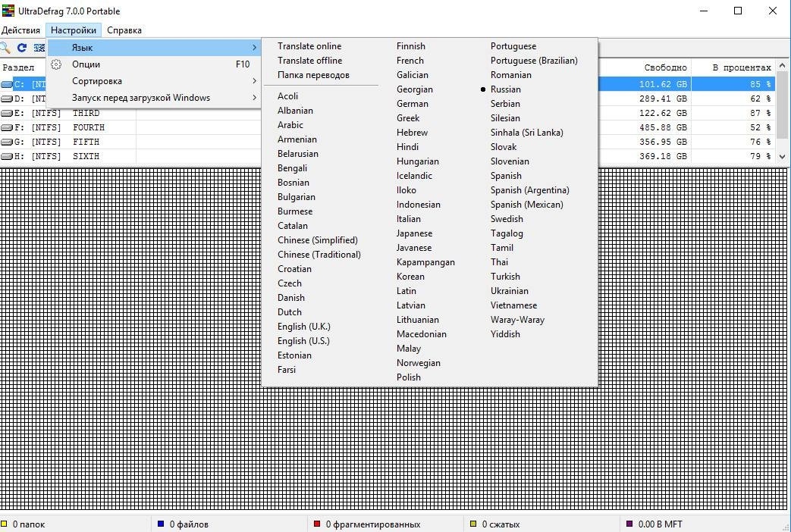Set language to Spanish (Mexican)

[526, 204]
